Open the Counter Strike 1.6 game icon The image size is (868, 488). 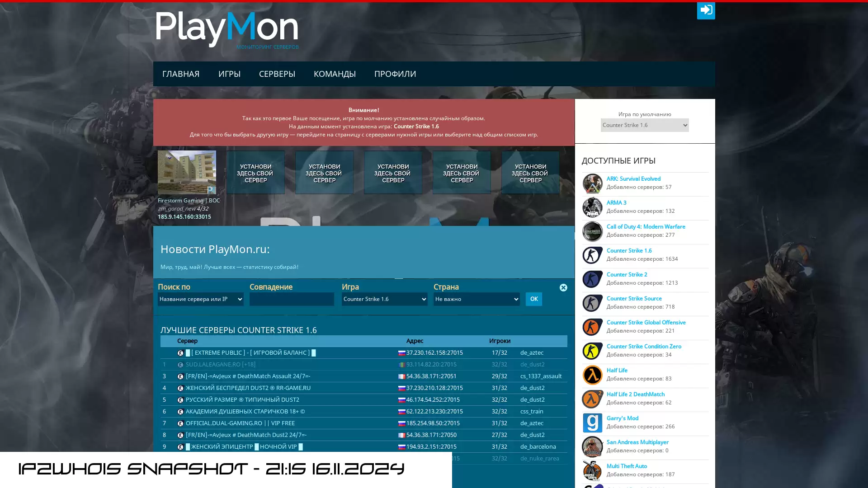tap(592, 255)
